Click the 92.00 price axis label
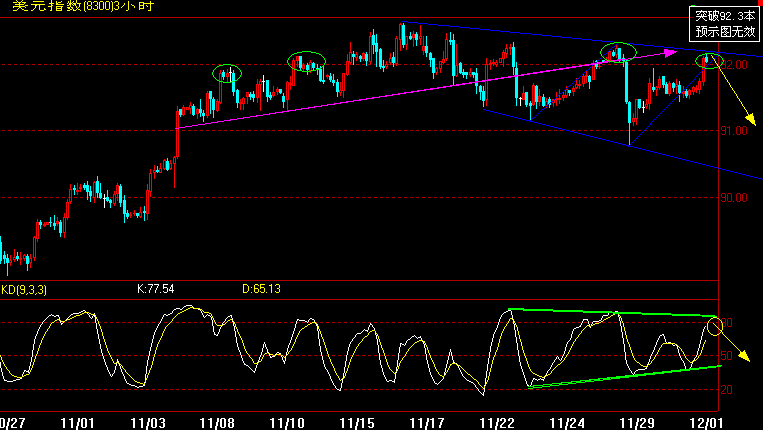 point(734,65)
